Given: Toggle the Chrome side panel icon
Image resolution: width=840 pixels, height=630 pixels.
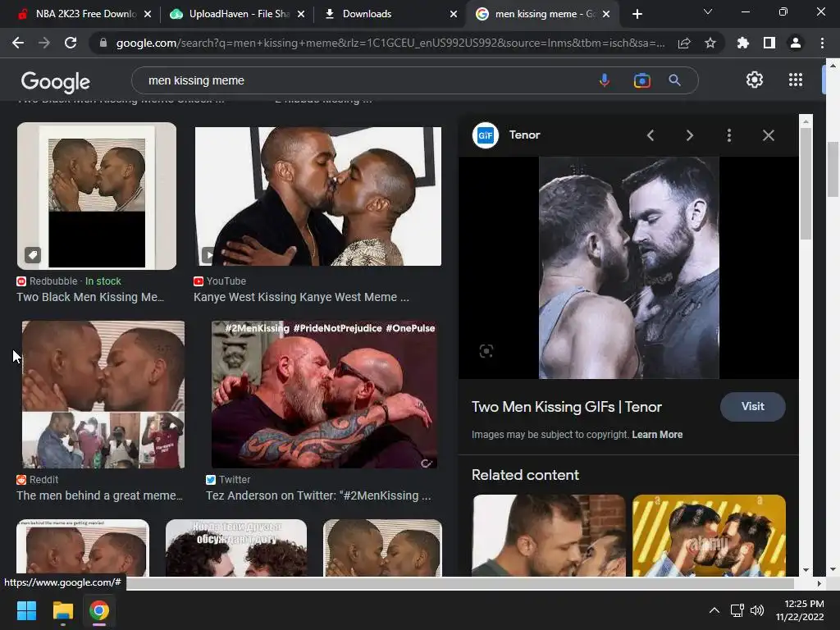Looking at the screenshot, I should [769, 43].
